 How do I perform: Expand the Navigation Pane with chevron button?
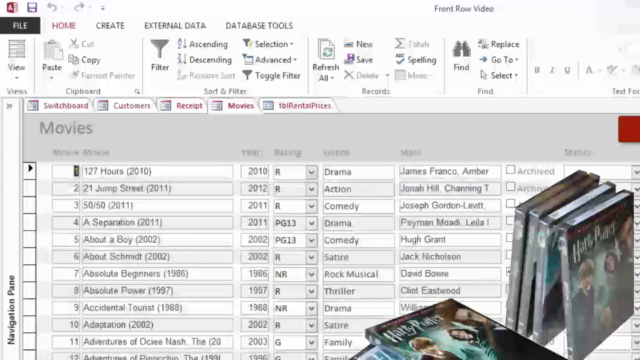click(9, 106)
